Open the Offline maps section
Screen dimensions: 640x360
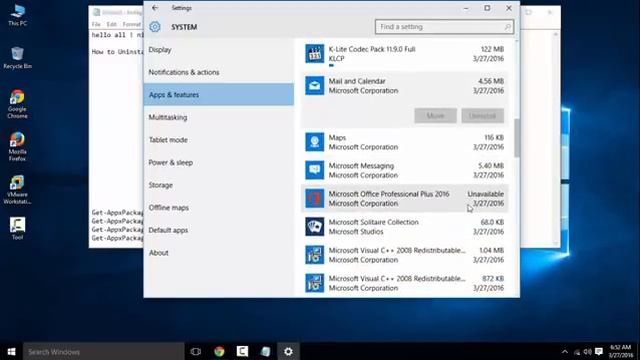point(219,208)
